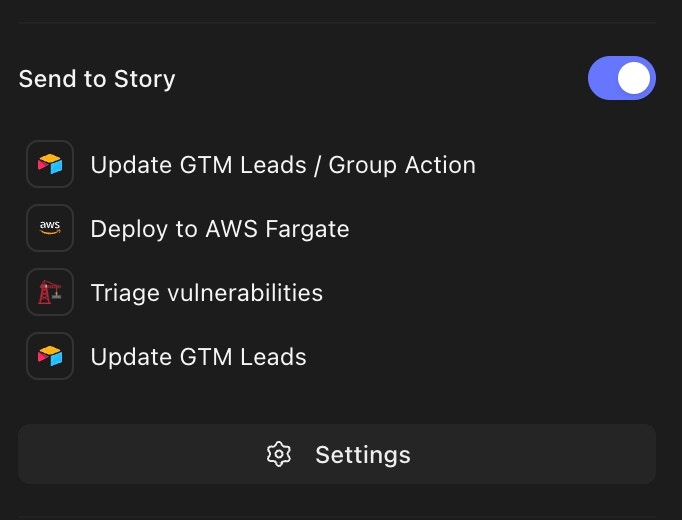Click the word Fargate in story list
The image size is (682, 520).
pyautogui.click(x=307, y=229)
